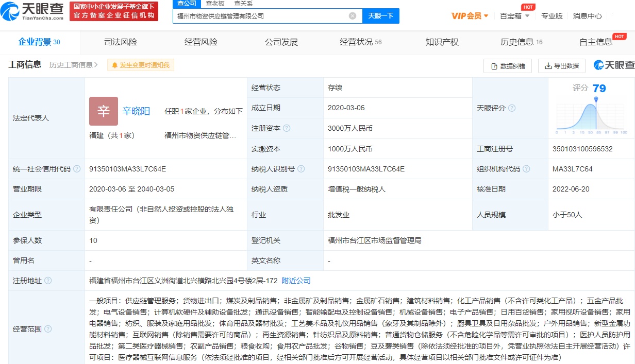
Task: Click the 增值税一般纳税人 value
Action: coord(357,189)
